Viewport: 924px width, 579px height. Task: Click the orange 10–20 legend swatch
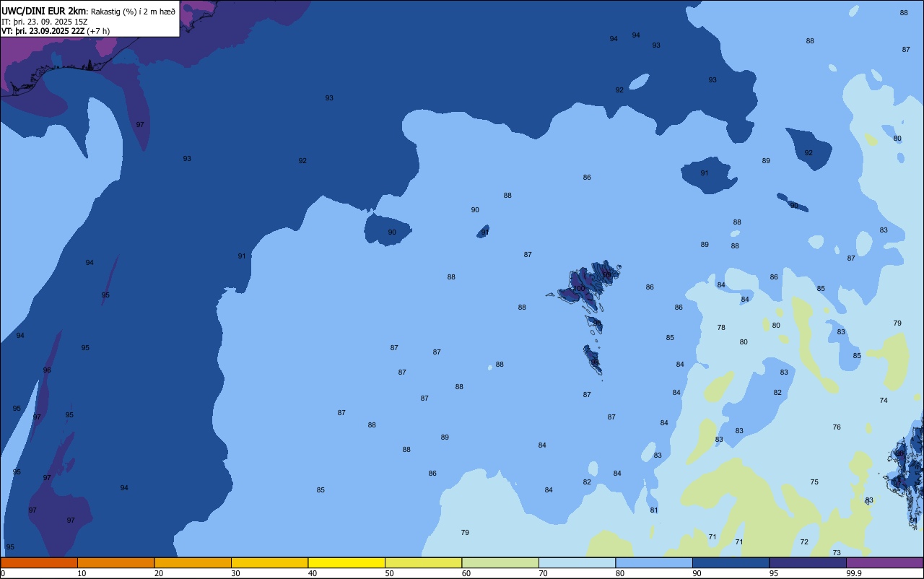[x=115, y=562]
